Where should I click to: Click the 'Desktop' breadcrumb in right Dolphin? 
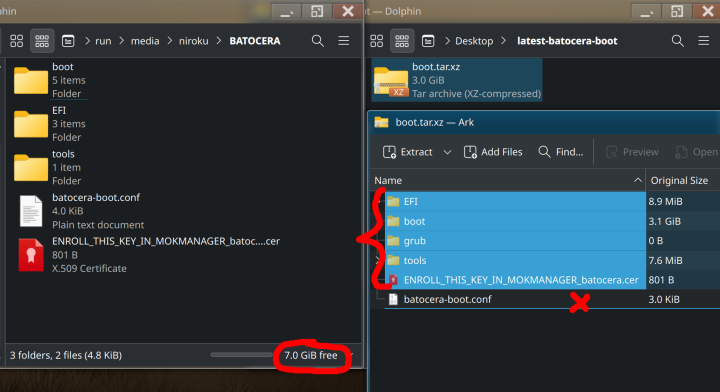click(474, 41)
